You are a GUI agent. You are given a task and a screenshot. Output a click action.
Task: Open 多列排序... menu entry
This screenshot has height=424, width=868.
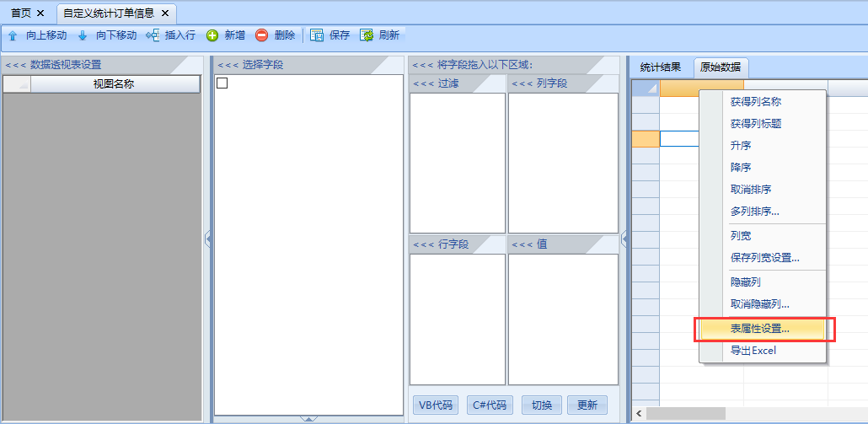[764, 212]
